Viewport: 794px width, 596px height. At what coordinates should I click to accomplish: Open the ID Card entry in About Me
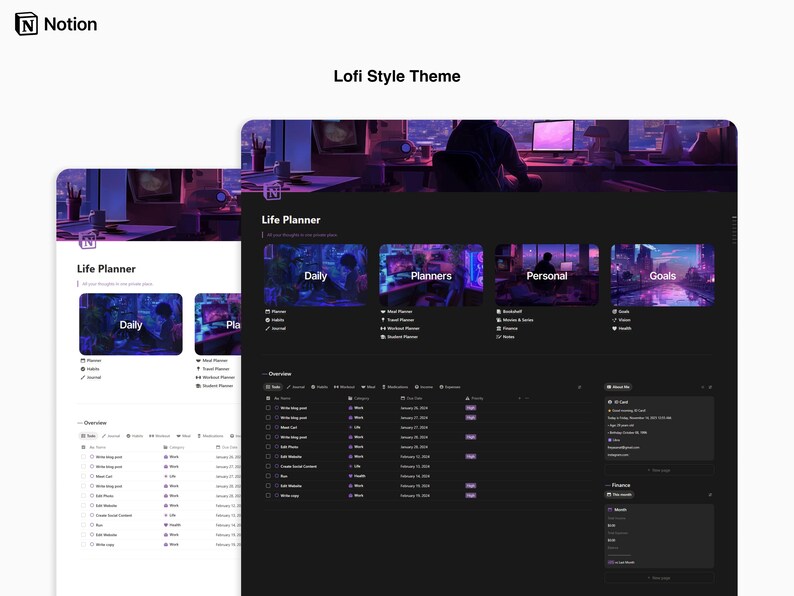(659, 428)
